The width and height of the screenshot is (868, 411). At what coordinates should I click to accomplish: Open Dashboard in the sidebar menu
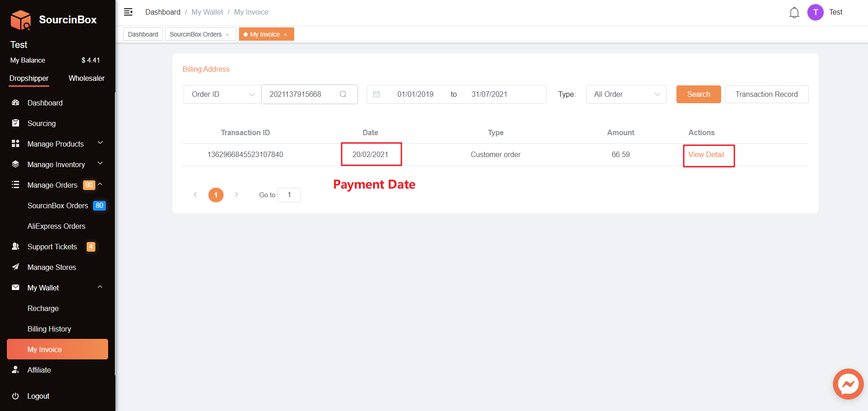45,103
